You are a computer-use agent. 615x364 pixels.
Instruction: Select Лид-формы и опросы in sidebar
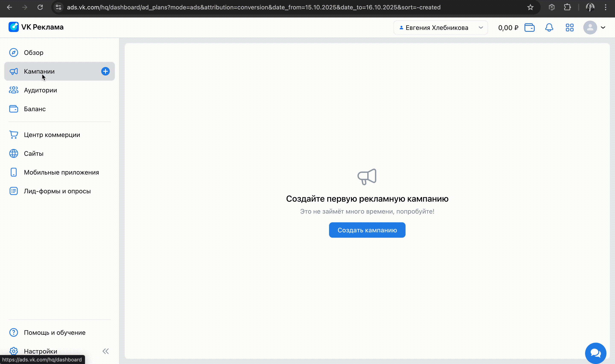[57, 191]
